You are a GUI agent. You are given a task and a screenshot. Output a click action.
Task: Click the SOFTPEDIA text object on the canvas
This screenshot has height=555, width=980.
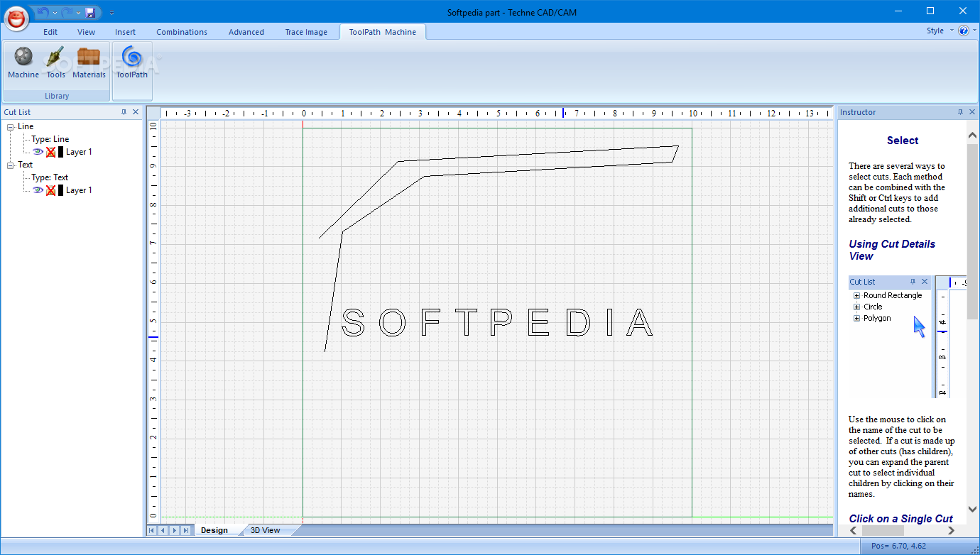(497, 323)
